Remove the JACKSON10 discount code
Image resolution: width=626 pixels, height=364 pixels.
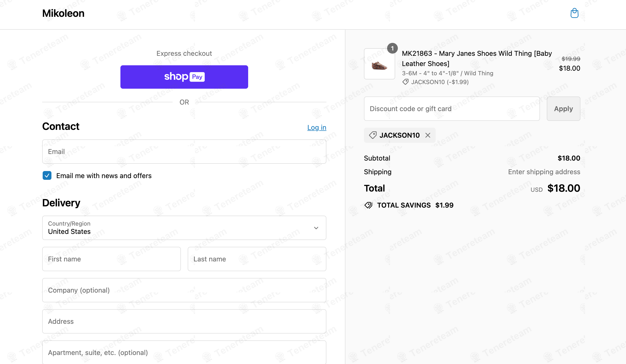[428, 135]
